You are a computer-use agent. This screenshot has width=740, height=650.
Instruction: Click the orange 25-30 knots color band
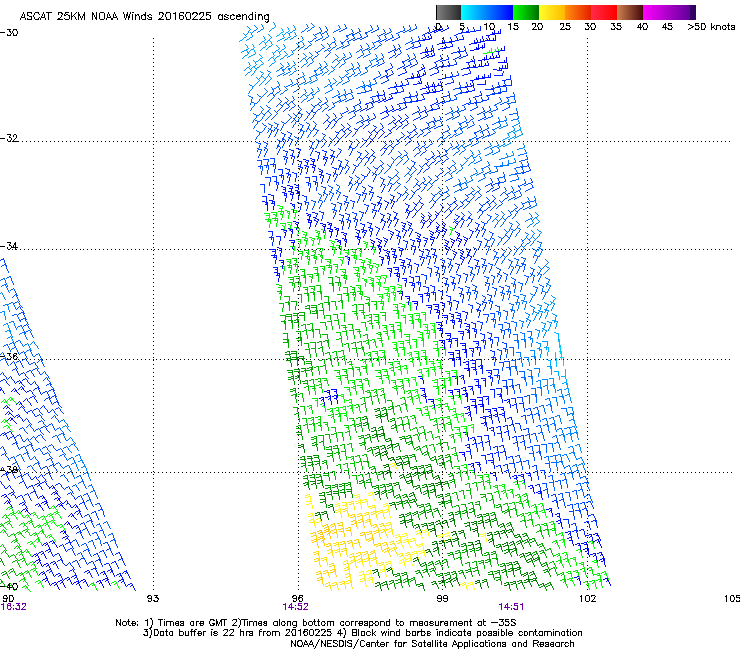578,12
